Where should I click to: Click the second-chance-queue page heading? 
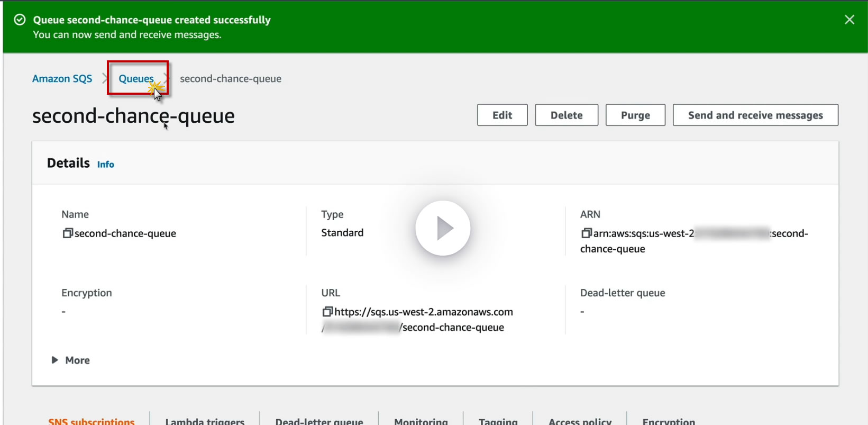pyautogui.click(x=133, y=116)
